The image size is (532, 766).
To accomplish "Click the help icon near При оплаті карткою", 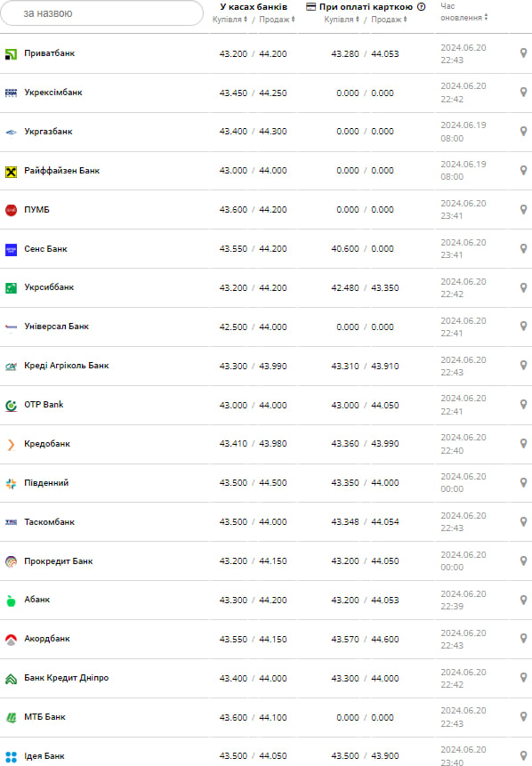I will (x=421, y=7).
